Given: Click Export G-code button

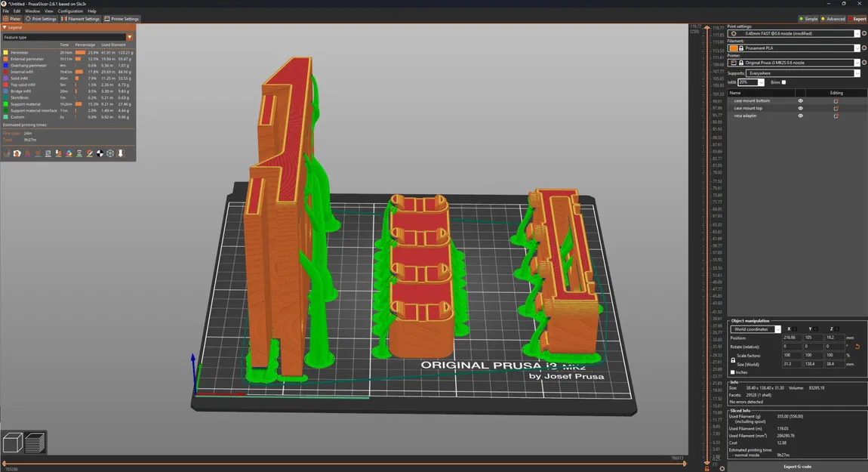Looking at the screenshot, I should coord(797,467).
